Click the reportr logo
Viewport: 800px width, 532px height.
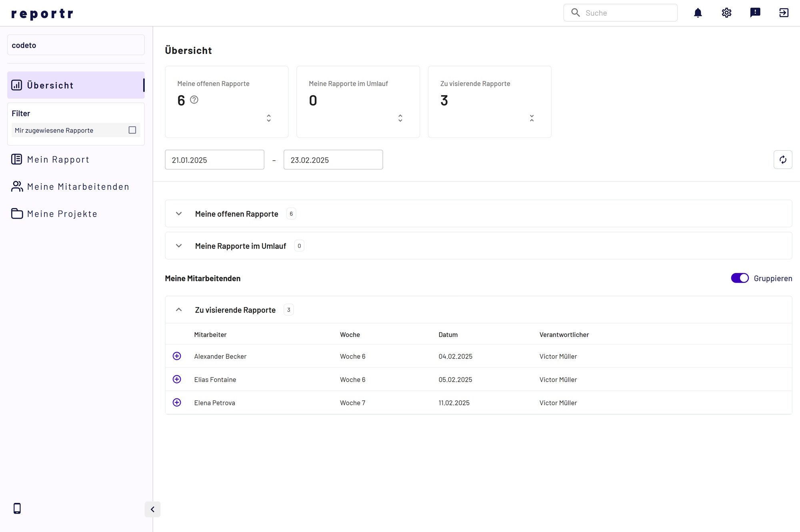click(x=42, y=14)
